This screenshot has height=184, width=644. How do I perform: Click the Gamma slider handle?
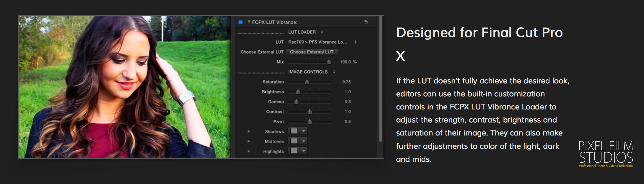click(x=296, y=102)
